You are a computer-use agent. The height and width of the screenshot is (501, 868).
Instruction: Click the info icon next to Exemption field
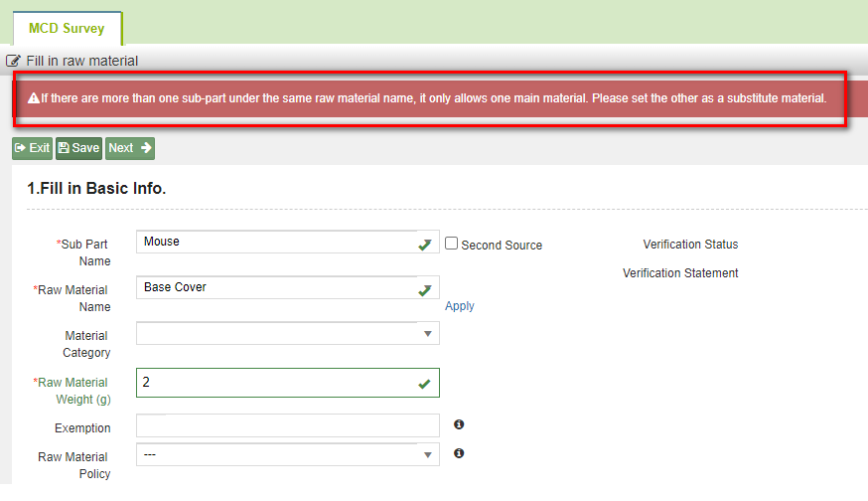tap(459, 424)
